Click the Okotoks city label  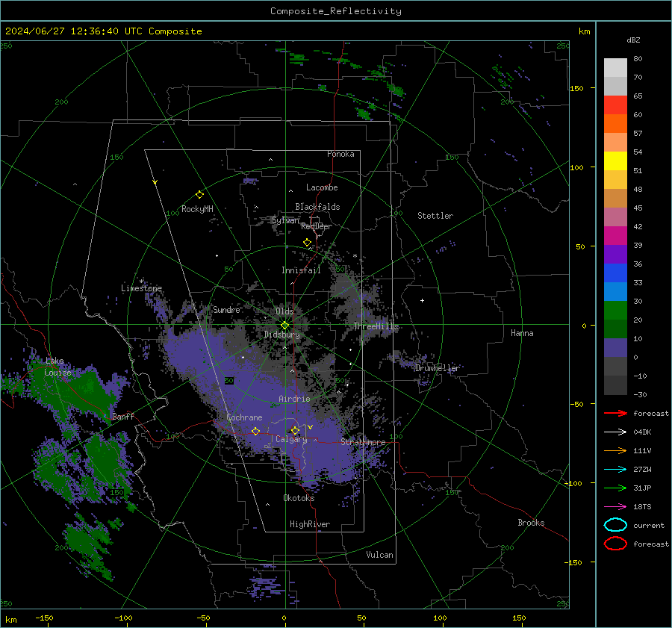pyautogui.click(x=299, y=498)
